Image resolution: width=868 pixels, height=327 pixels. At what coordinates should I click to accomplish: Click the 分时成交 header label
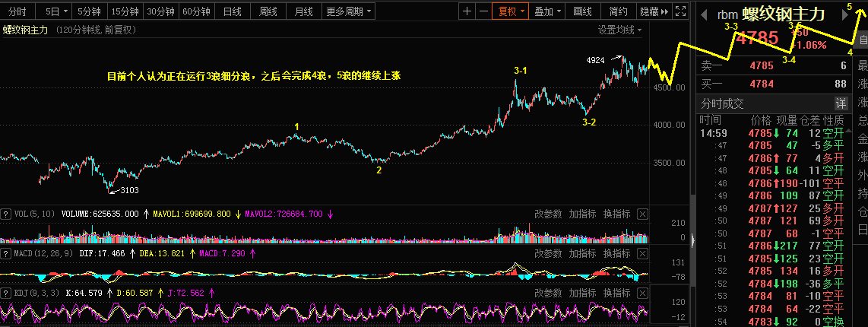tap(722, 103)
